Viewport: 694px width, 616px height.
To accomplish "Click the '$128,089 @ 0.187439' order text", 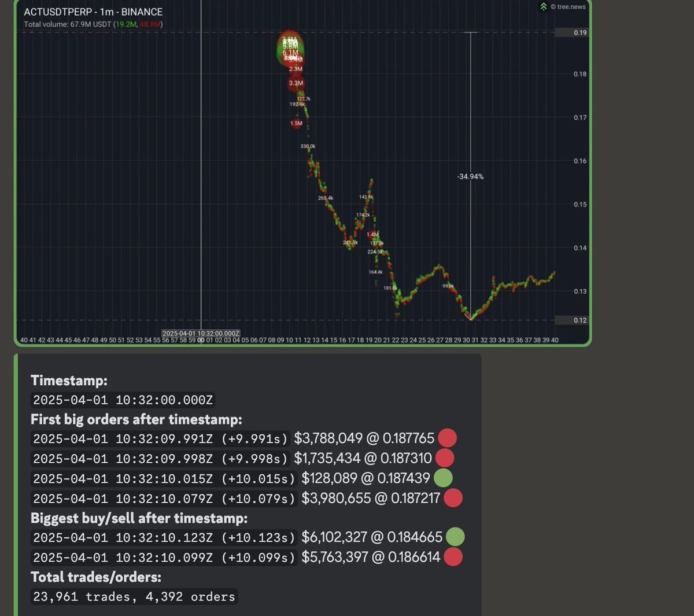I will (x=366, y=478).
